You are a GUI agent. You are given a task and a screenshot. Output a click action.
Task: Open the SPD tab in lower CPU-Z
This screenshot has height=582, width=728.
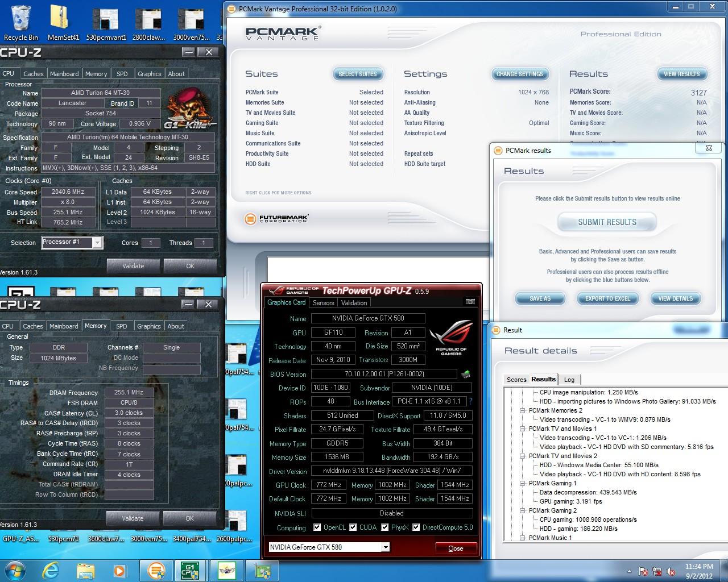click(122, 326)
